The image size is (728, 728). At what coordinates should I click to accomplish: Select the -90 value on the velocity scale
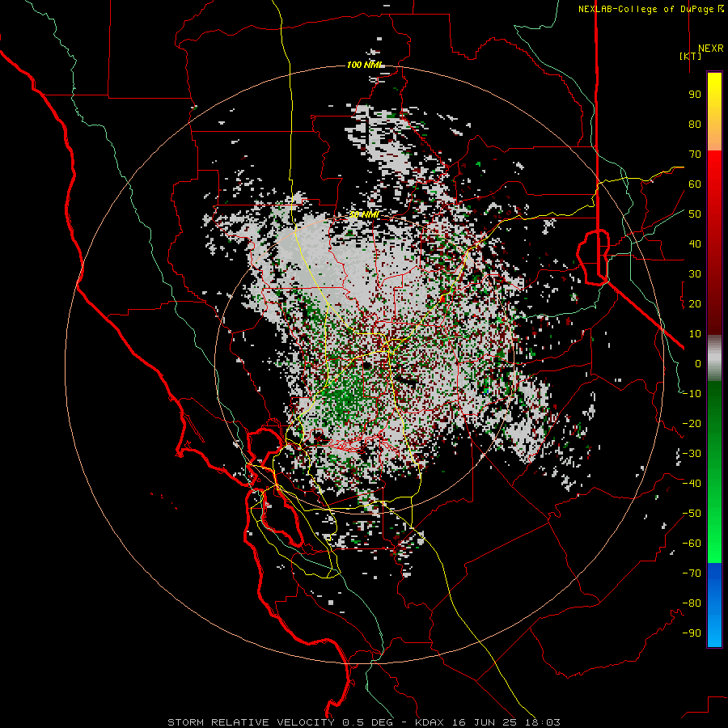coord(692,633)
